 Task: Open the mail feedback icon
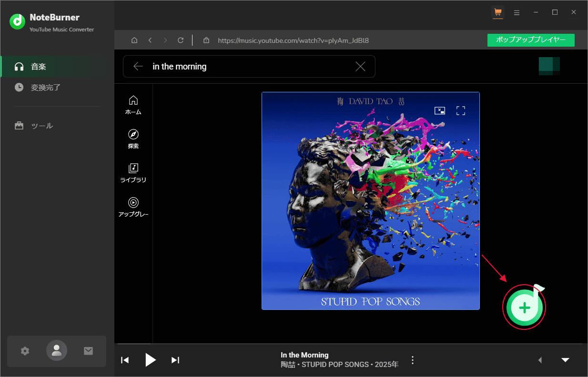coord(88,351)
